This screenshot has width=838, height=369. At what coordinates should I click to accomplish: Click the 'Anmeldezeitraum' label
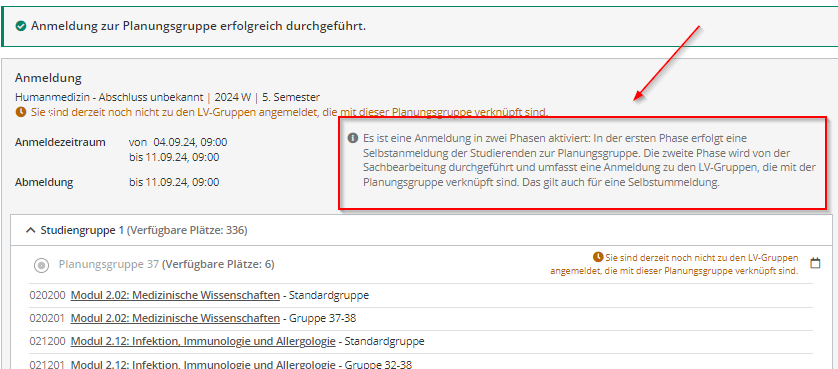(x=60, y=142)
